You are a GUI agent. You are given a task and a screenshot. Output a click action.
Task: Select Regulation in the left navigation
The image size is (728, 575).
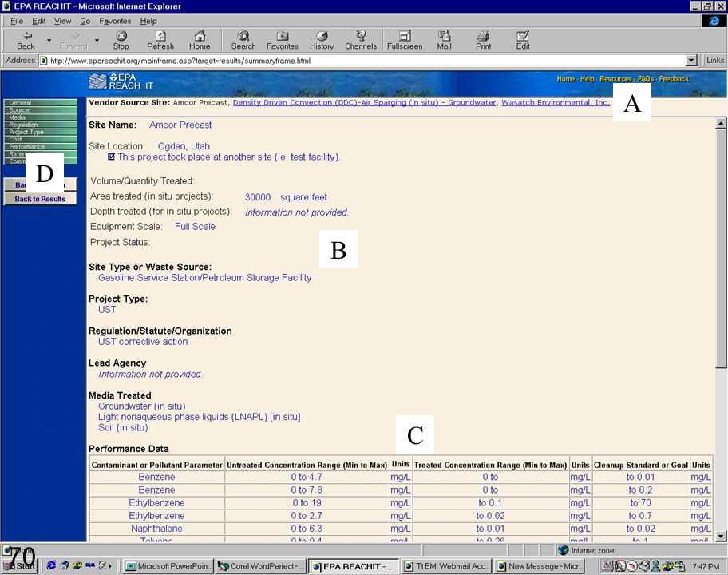[x=41, y=125]
